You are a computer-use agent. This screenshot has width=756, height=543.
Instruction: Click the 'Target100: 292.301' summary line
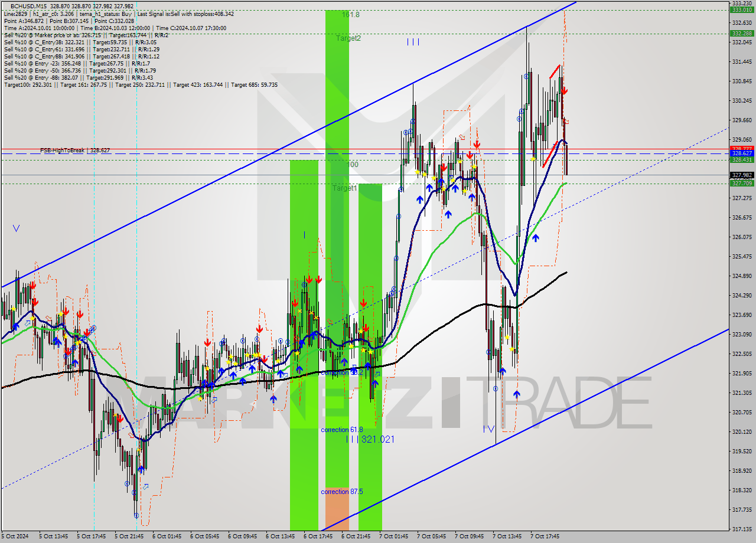[x=141, y=84]
